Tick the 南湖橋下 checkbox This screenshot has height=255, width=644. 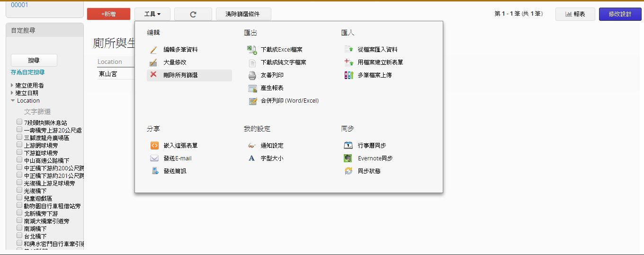point(19,228)
